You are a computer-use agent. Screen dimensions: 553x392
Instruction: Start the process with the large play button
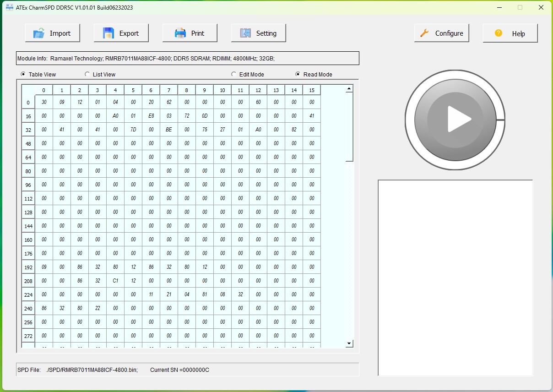[455, 120]
